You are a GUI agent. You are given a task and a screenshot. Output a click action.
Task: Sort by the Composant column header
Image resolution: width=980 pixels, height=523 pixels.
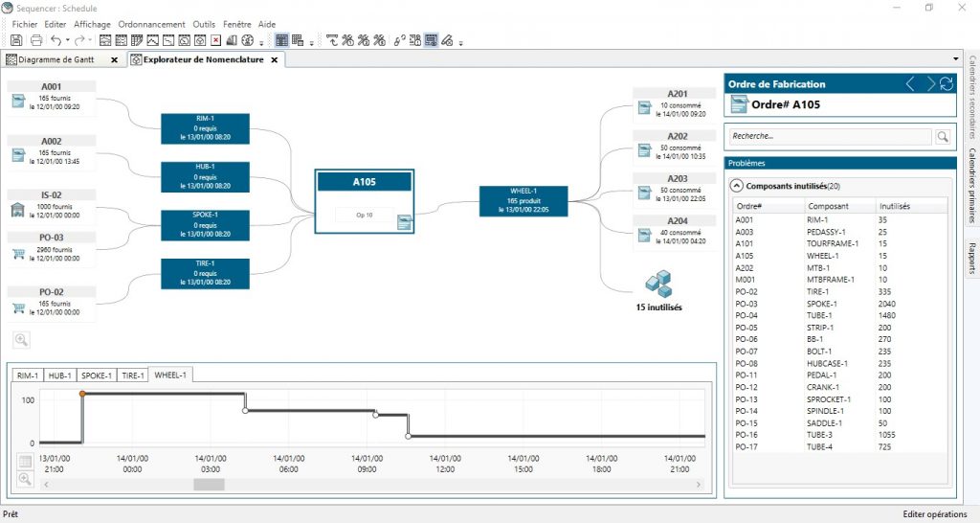[840, 206]
